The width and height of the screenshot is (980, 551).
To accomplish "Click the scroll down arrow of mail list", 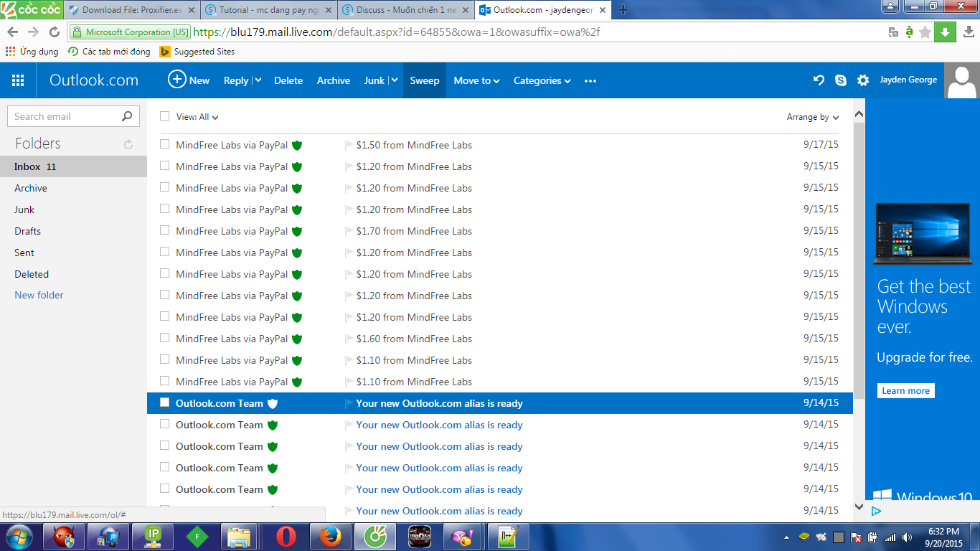I will pos(859,507).
